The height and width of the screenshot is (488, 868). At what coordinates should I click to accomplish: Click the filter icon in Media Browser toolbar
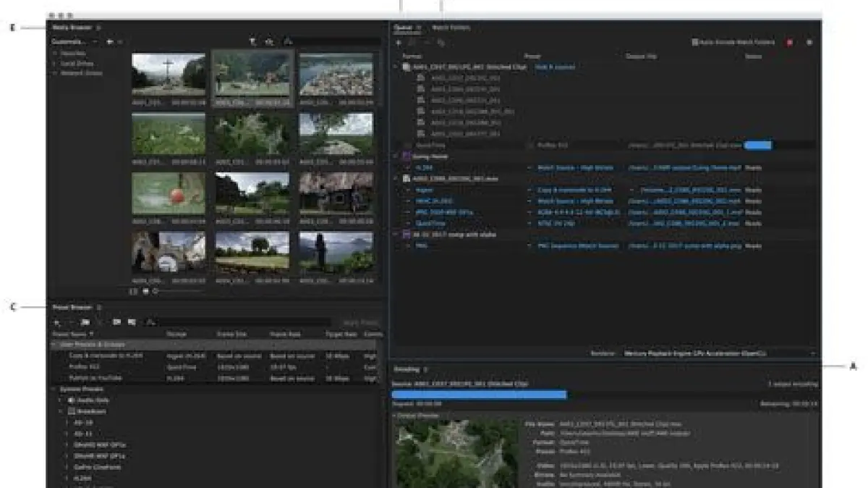[253, 43]
